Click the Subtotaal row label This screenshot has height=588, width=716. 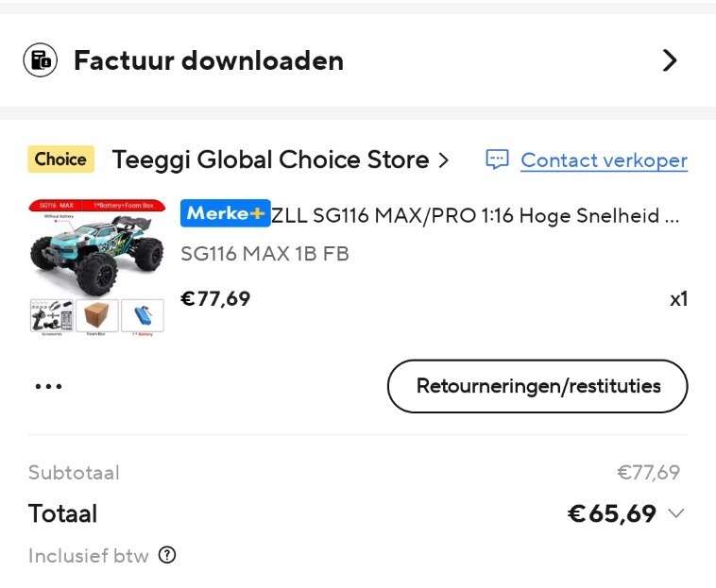pos(74,473)
